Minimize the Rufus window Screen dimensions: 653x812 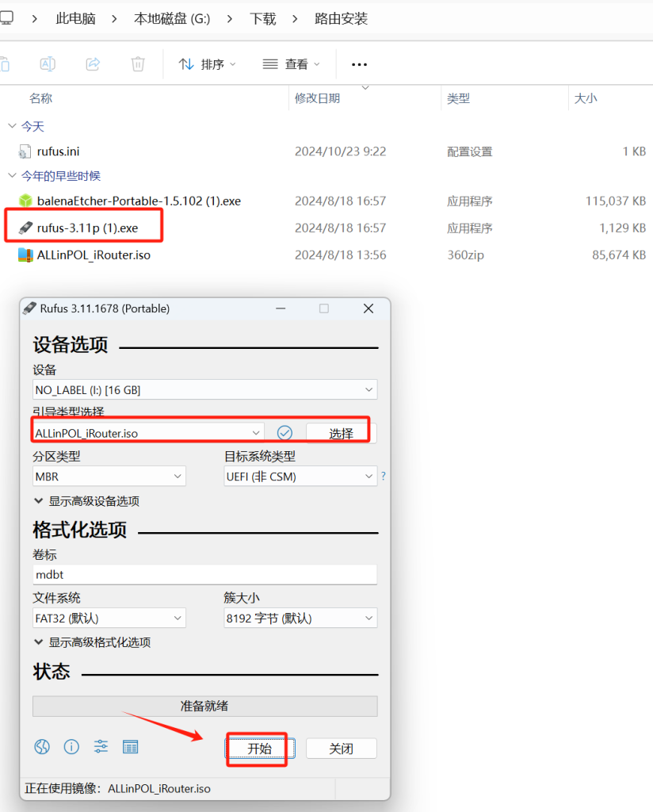(x=281, y=308)
